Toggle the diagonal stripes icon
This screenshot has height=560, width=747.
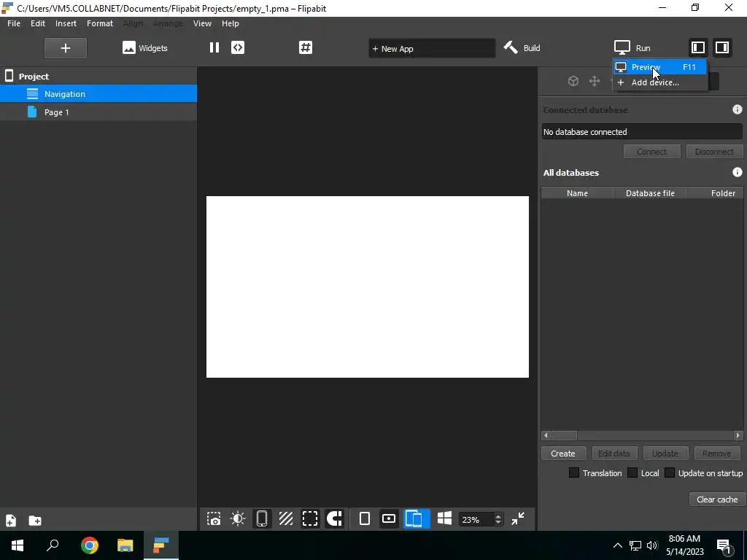click(x=286, y=518)
